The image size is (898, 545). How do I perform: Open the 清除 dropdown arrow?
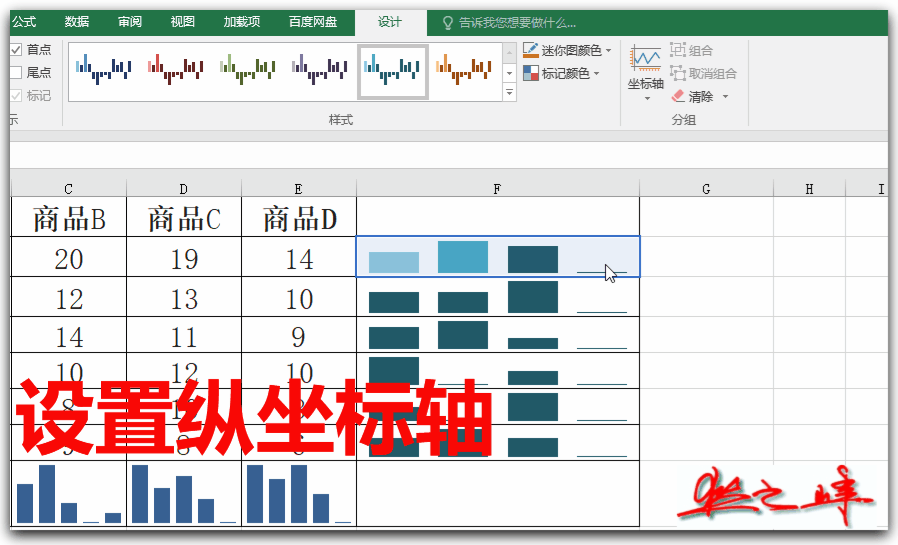point(725,96)
